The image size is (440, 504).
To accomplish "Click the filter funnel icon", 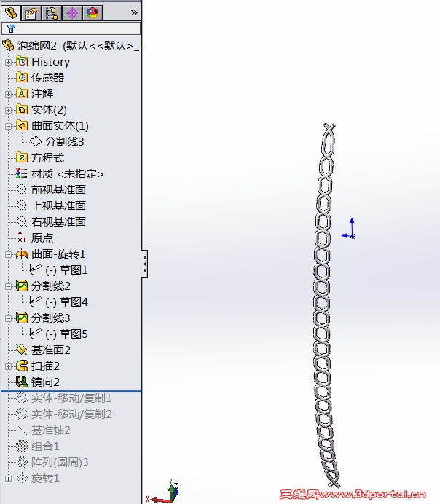I will (x=11, y=29).
